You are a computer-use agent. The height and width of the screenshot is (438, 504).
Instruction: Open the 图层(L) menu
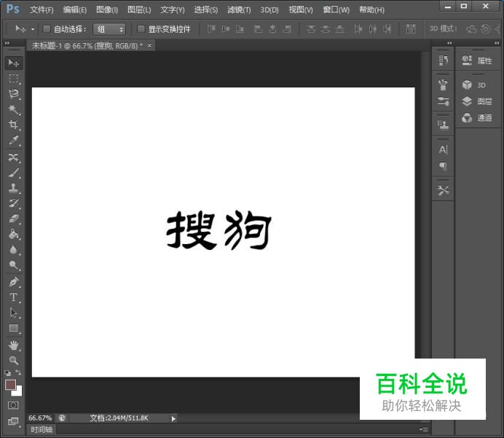tap(139, 10)
